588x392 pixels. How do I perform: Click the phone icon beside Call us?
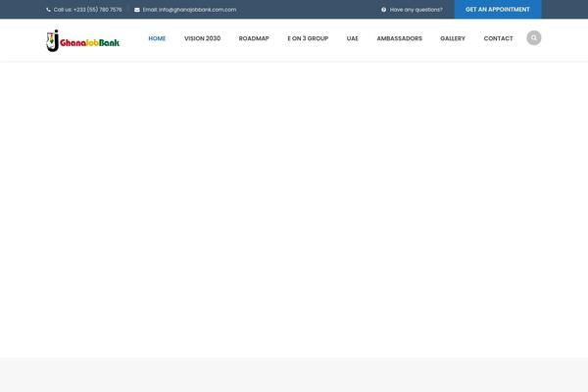(48, 10)
